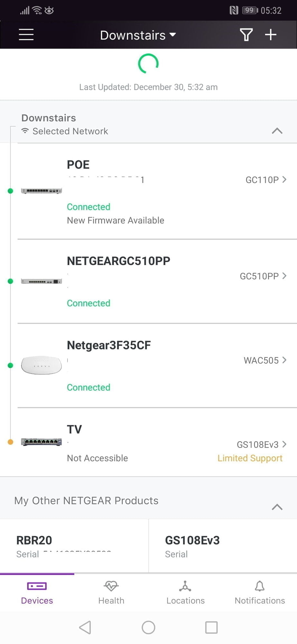Image resolution: width=297 pixels, height=644 pixels.
Task: Open the Netgear3F35CF access point entry
Action: (x=109, y=345)
